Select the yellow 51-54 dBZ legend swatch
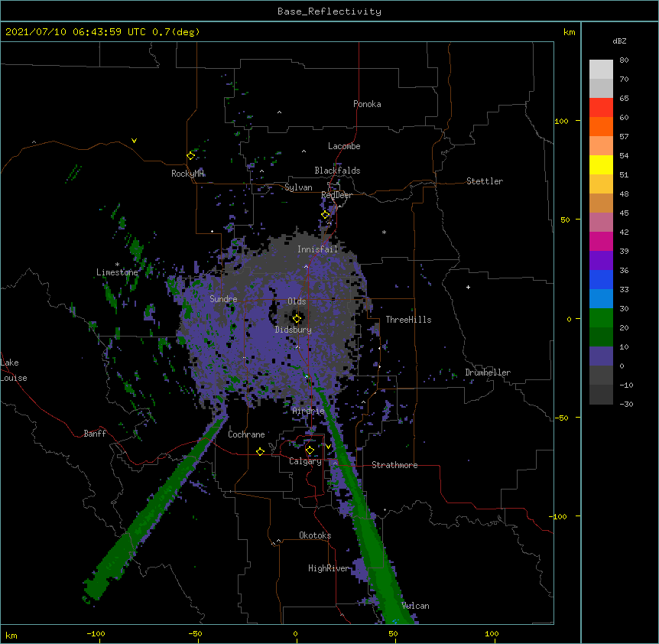659x644 pixels. point(601,164)
